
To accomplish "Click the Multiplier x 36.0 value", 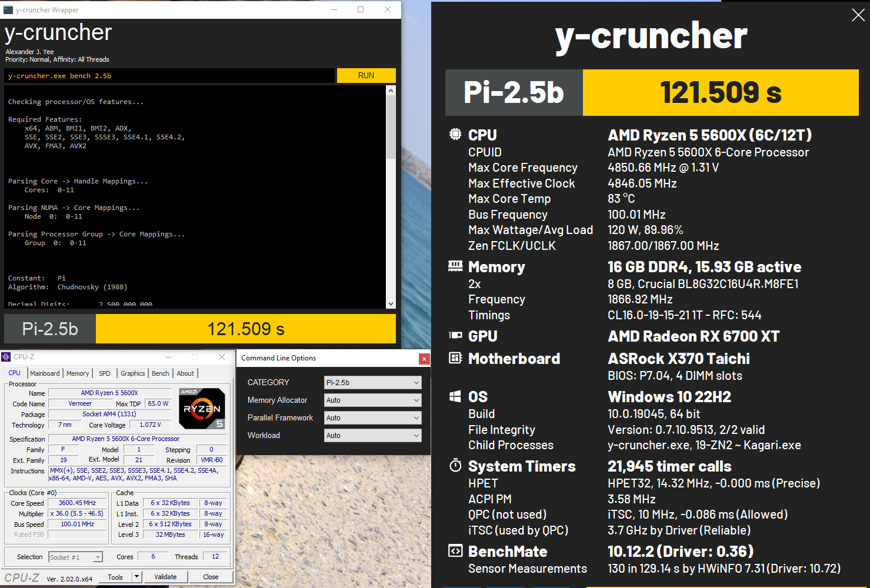I will [x=77, y=513].
